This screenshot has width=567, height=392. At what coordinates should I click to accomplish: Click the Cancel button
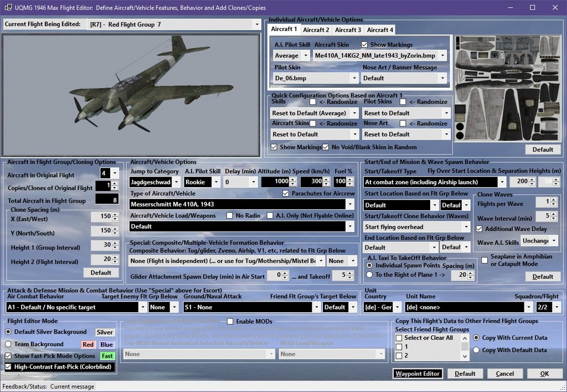pyautogui.click(x=505, y=374)
